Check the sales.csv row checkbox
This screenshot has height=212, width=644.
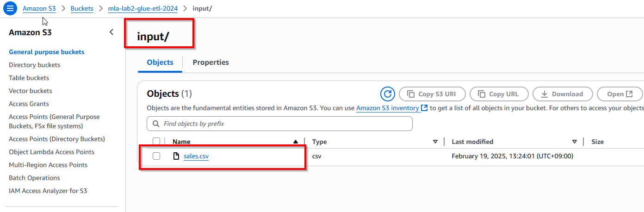[156, 156]
